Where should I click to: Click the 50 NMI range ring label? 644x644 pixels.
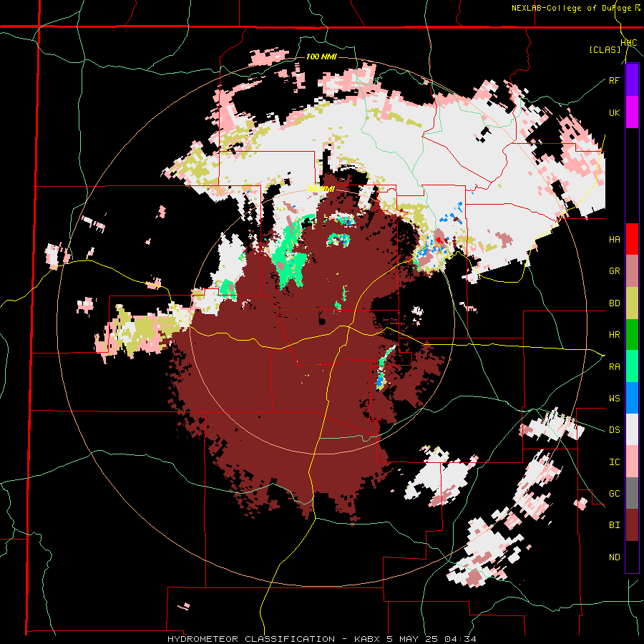(x=321, y=190)
